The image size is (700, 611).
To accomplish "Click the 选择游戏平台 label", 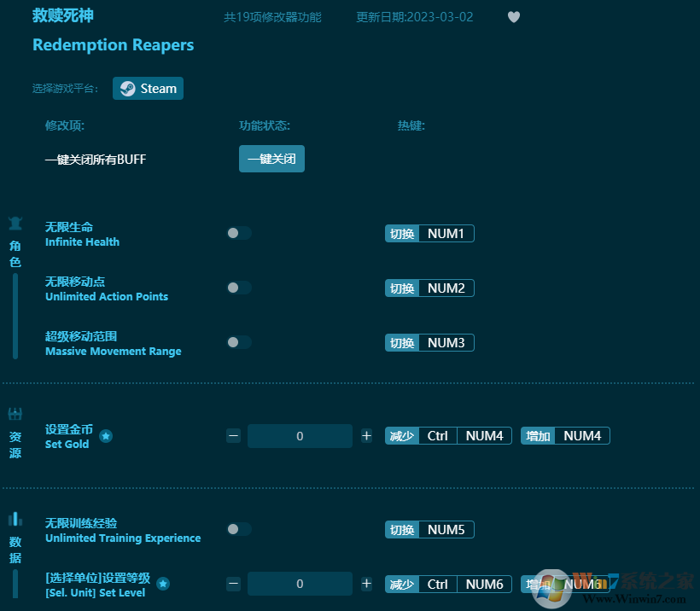I will [65, 89].
